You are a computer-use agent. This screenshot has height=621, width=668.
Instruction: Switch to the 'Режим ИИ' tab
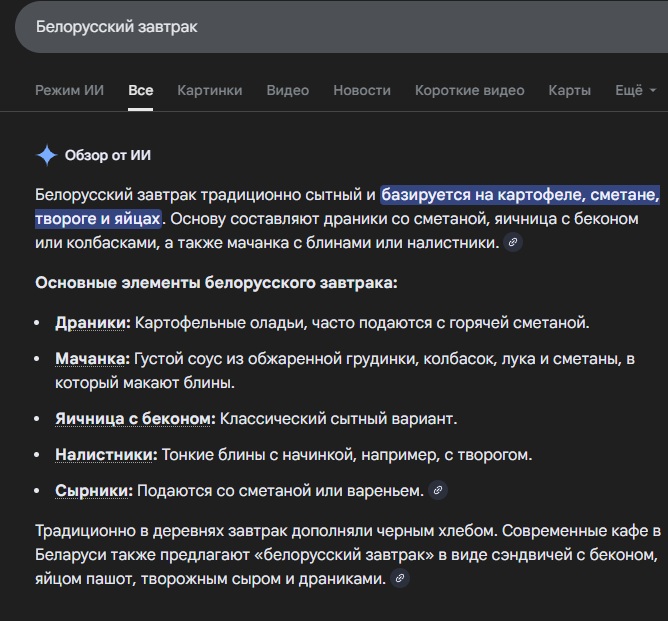coord(69,90)
